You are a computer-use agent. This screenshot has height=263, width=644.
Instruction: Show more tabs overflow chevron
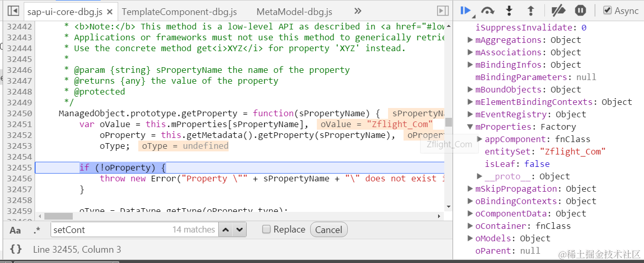tap(358, 11)
